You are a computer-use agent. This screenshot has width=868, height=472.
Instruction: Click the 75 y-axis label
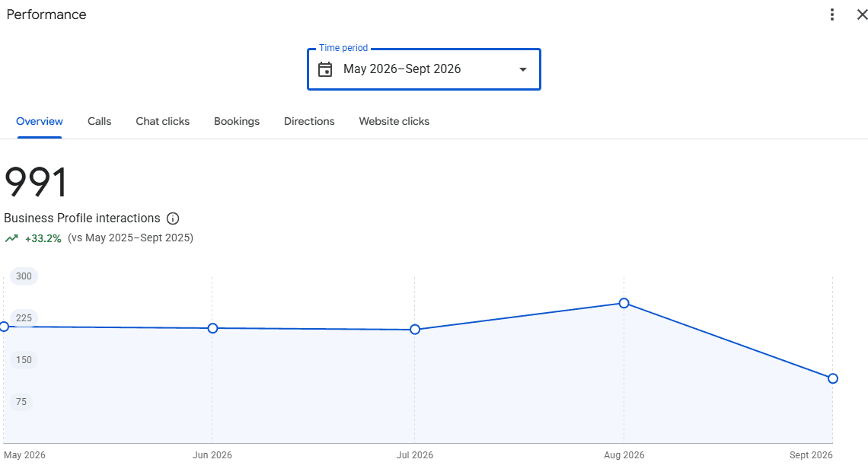[x=21, y=402]
